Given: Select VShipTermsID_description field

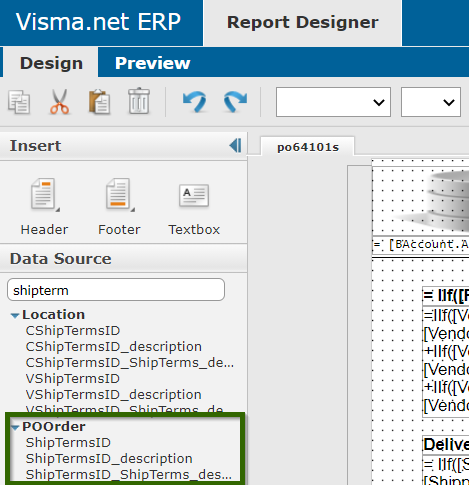Looking at the screenshot, I should coord(114,395).
